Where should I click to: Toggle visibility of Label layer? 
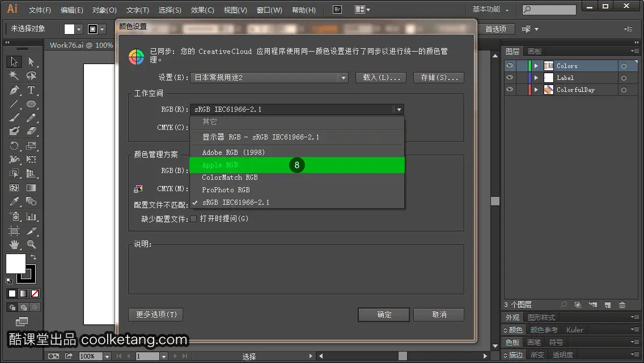(x=510, y=78)
